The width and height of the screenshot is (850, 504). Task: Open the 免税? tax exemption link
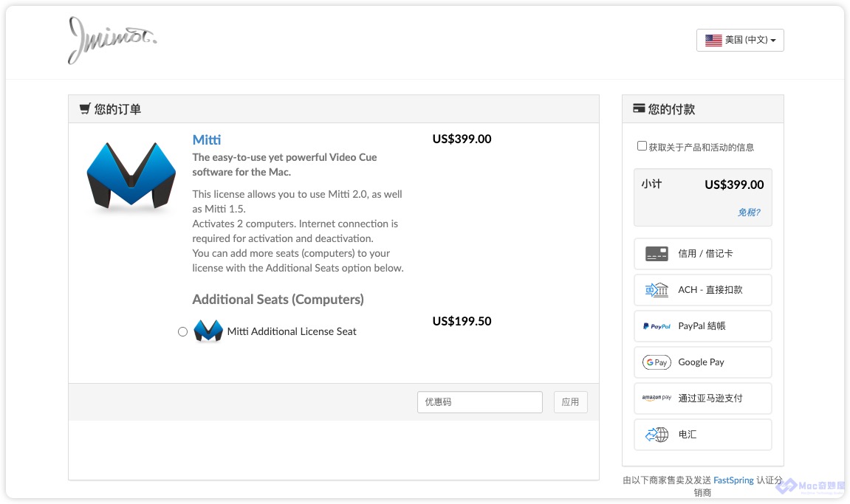click(x=749, y=213)
